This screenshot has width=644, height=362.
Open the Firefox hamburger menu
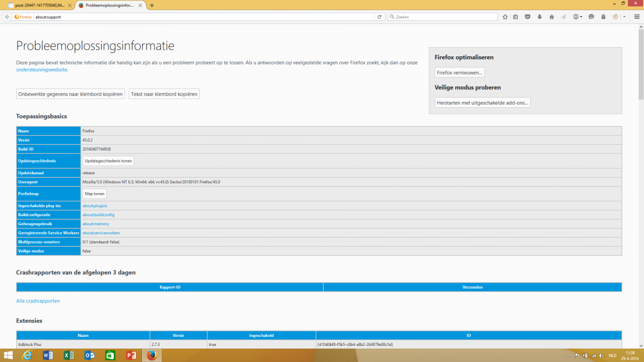(x=636, y=17)
